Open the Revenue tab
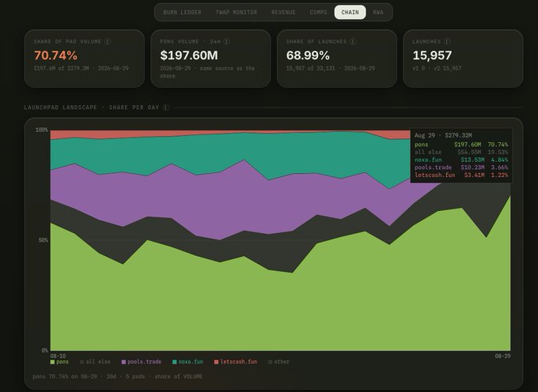This screenshot has width=538, height=392. pyautogui.click(x=283, y=13)
